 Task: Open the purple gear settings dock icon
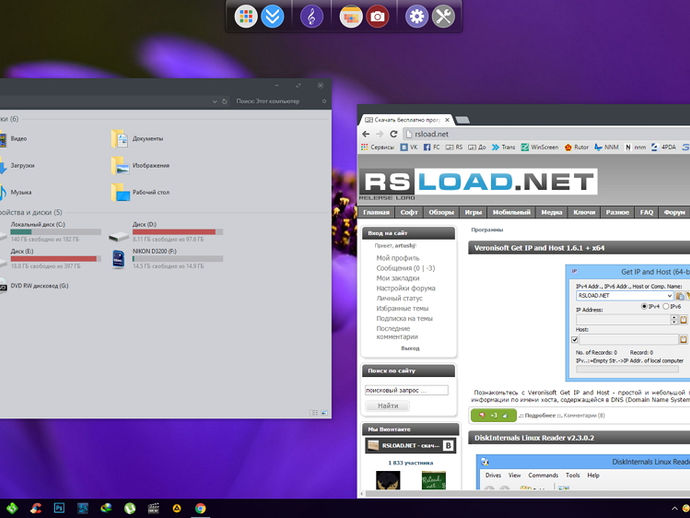click(x=416, y=17)
